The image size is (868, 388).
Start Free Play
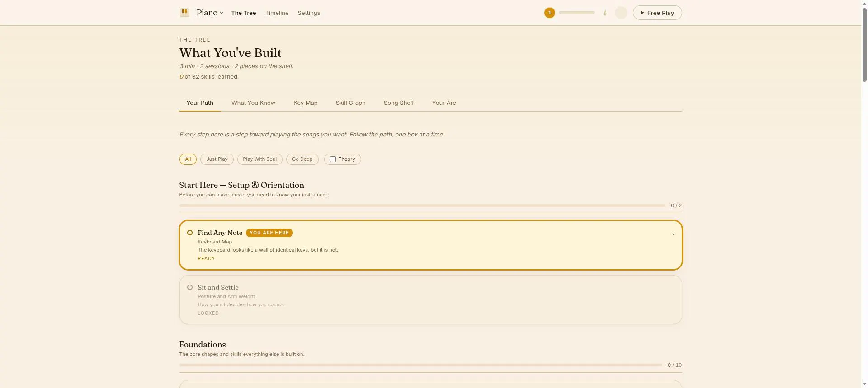pyautogui.click(x=657, y=13)
